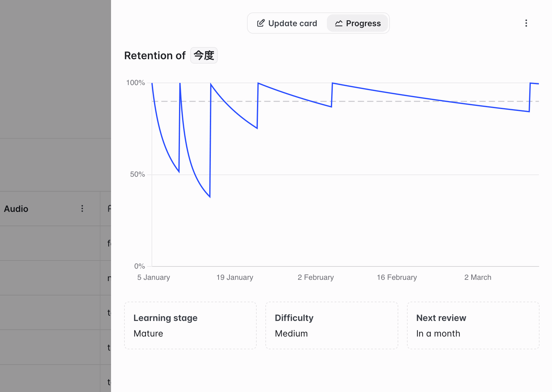The width and height of the screenshot is (552, 392).
Task: Click the dashed target retention line
Action: tap(390, 101)
